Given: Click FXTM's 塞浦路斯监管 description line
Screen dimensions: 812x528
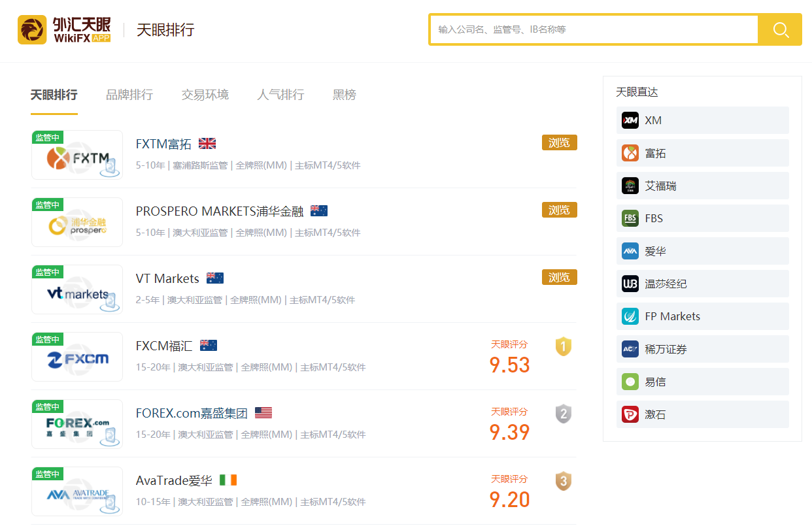Looking at the screenshot, I should coord(248,165).
